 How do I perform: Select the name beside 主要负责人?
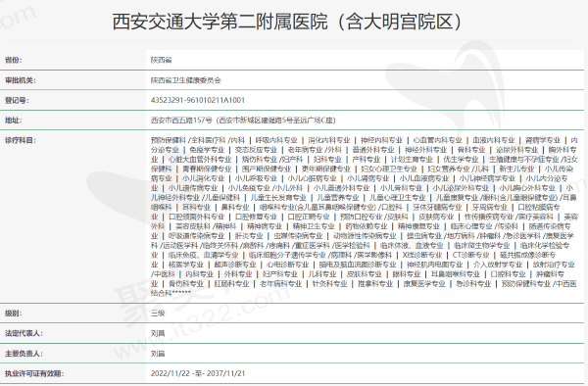pyautogui.click(x=158, y=354)
